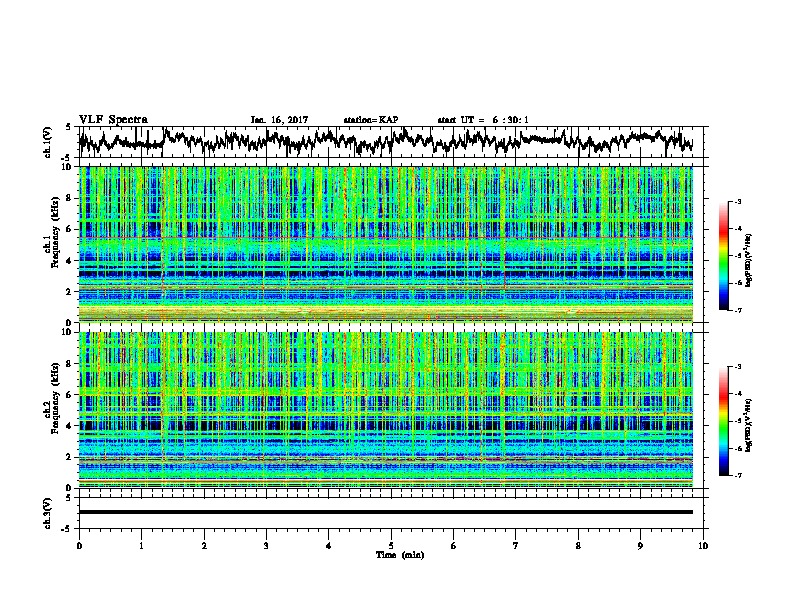Click the "5" voltage tick of ch.1(V) panel

(x=68, y=127)
